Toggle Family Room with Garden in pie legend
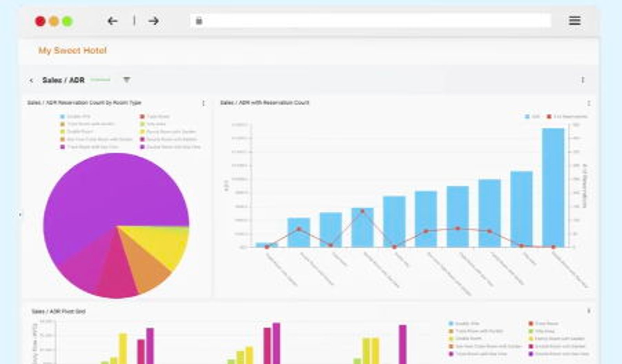This screenshot has height=364, width=622. (168, 132)
